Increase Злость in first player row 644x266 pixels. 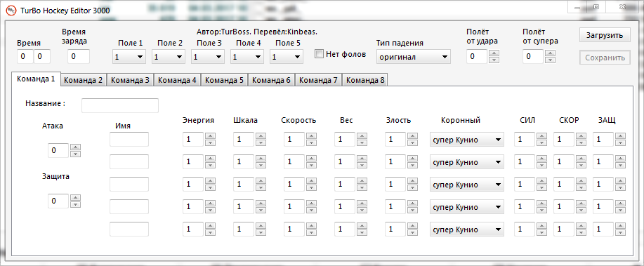[x=413, y=136]
